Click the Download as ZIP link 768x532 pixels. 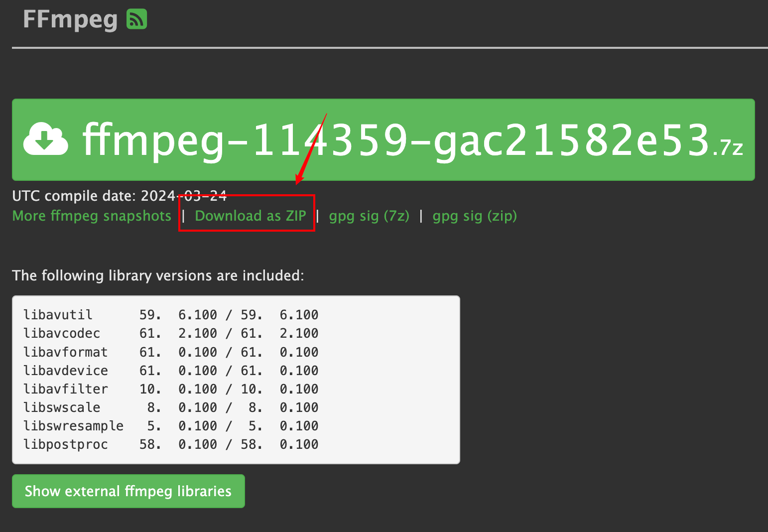tap(251, 216)
